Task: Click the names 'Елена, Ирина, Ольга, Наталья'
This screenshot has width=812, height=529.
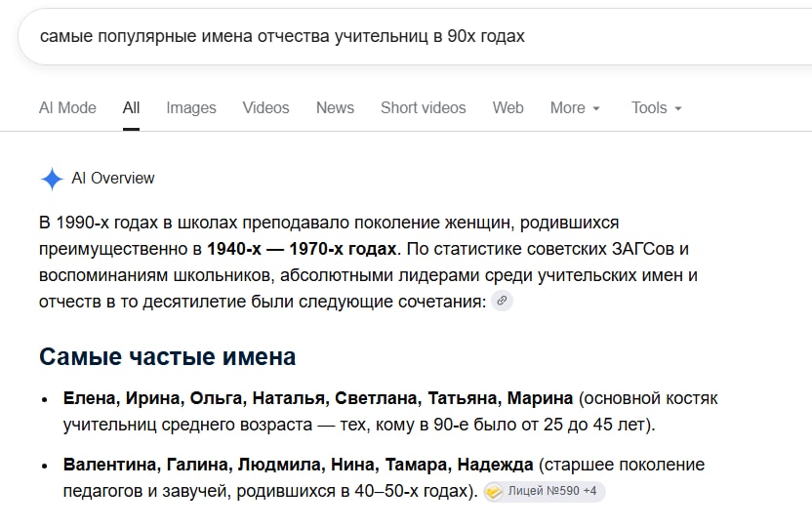Action: (x=196, y=398)
